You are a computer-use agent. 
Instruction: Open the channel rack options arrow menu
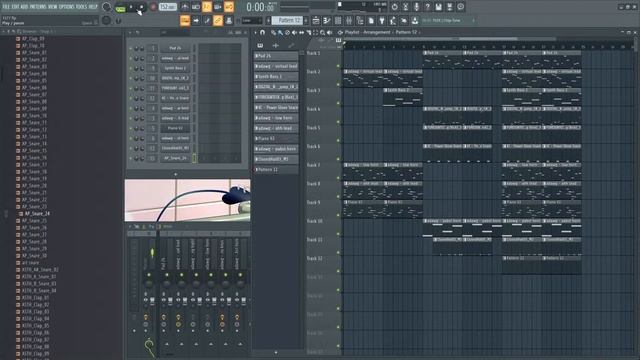(130, 32)
